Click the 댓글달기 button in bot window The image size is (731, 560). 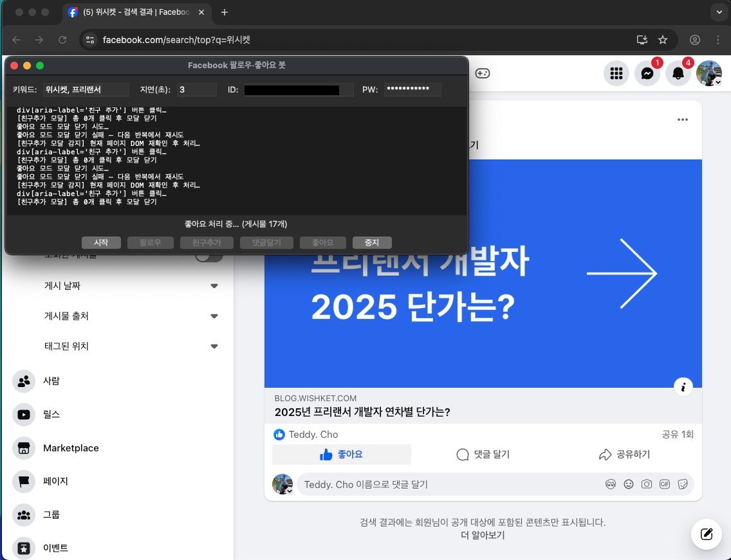click(x=266, y=243)
